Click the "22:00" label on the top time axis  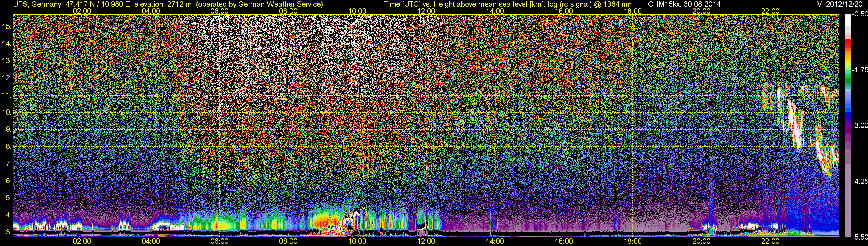pos(770,11)
